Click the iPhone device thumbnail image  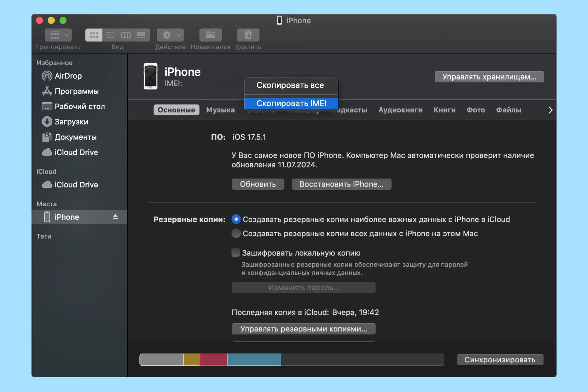coord(150,76)
